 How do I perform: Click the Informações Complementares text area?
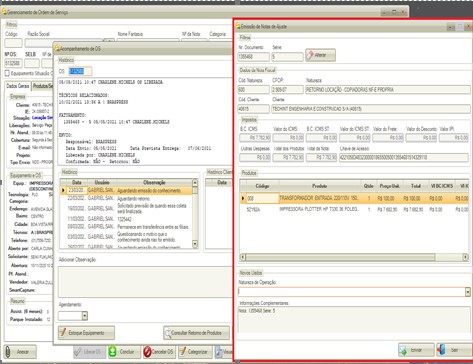click(354, 320)
